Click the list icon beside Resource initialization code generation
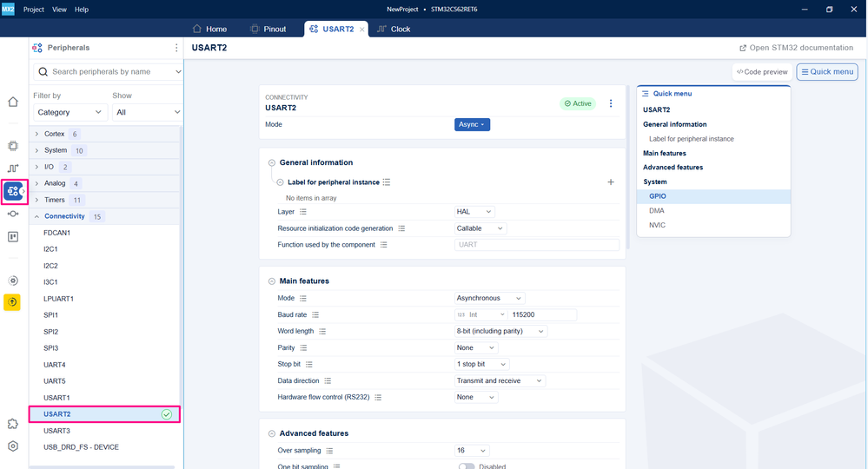The width and height of the screenshot is (868, 469). click(401, 228)
